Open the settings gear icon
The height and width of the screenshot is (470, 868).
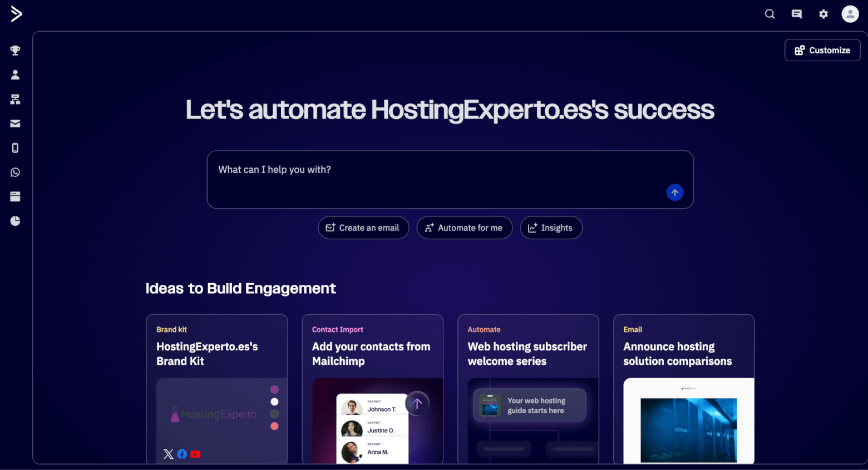point(823,13)
